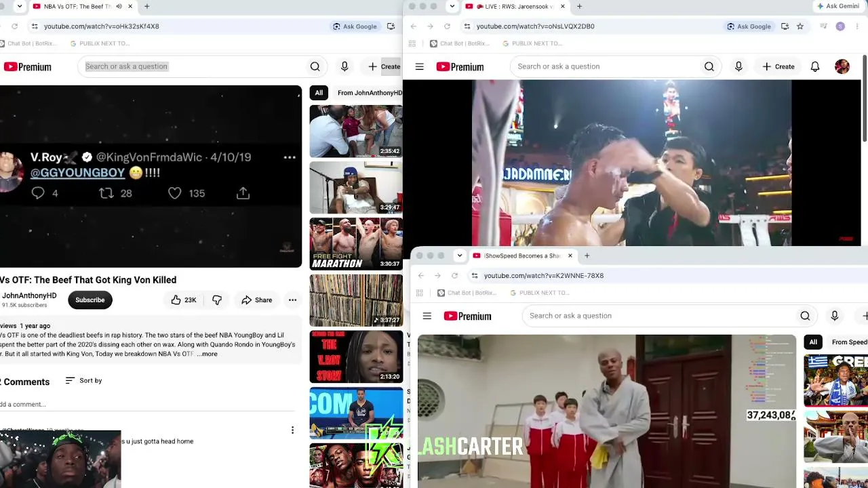Focus YouTube search box in NBA Vs OTF window
868x488 pixels.
(193, 66)
